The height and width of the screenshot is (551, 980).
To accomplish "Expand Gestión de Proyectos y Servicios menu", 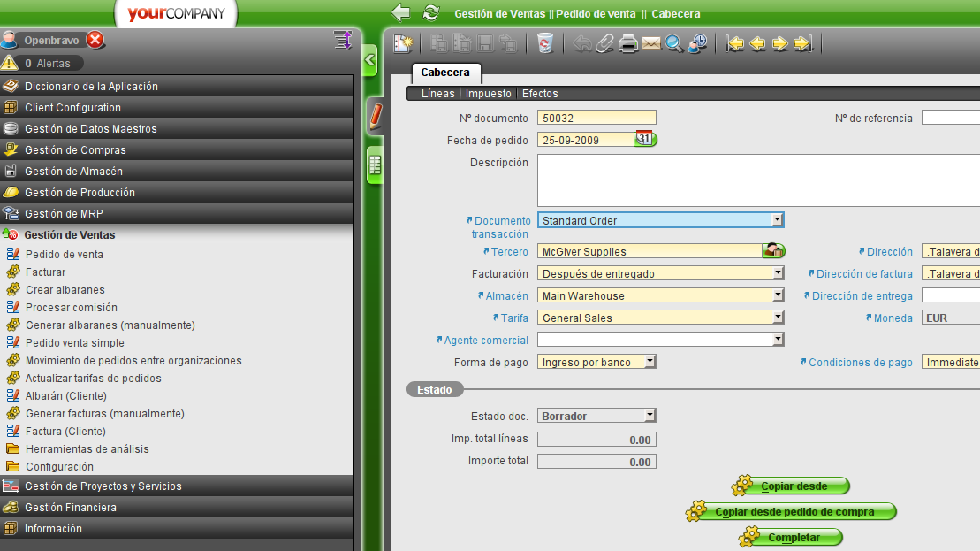I will 177,486.
